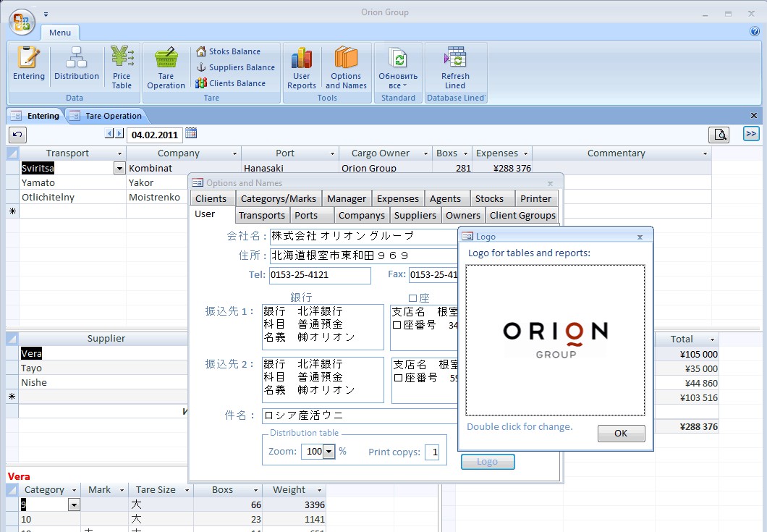The height and width of the screenshot is (532, 767).
Task: Go to next date arrow
Action: click(x=119, y=133)
